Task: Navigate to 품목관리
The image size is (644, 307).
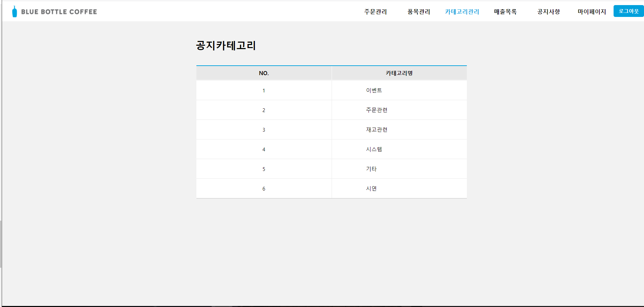Action: [x=419, y=11]
